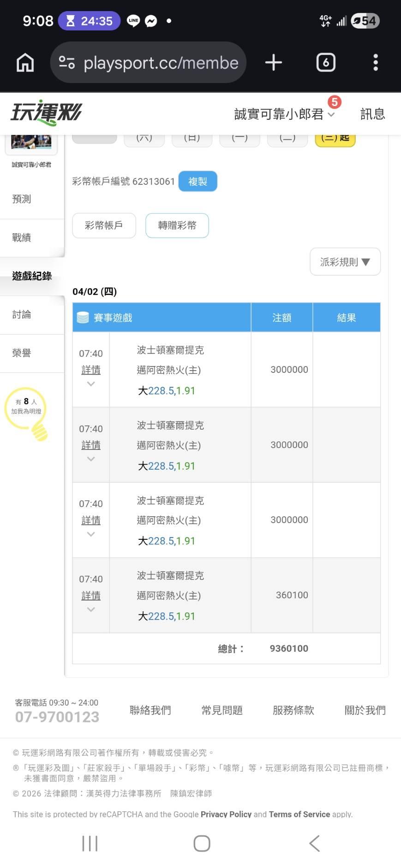Click the 複製 copy button
Viewport: 401px width, 868px height.
[x=198, y=182]
